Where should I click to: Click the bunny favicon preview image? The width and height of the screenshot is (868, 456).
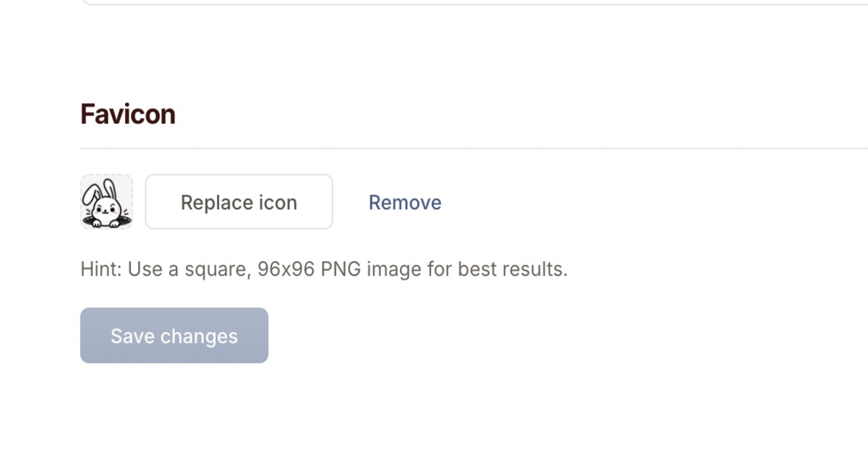click(x=106, y=201)
